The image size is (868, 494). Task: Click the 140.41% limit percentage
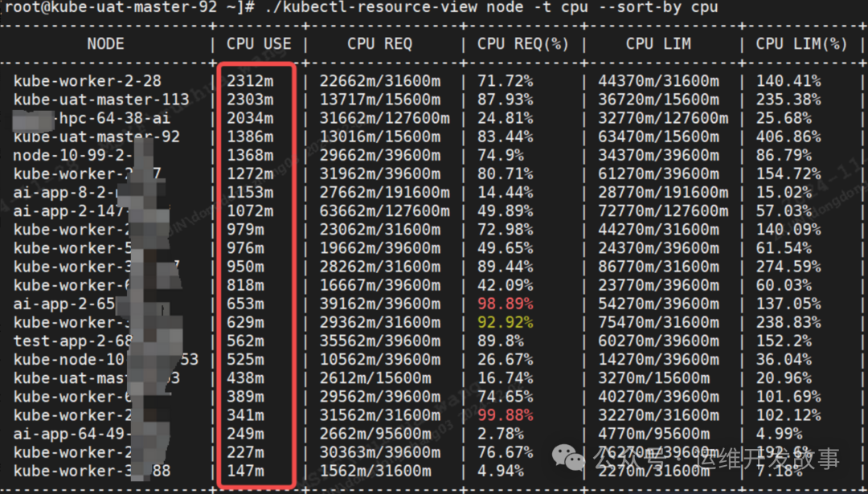click(789, 81)
